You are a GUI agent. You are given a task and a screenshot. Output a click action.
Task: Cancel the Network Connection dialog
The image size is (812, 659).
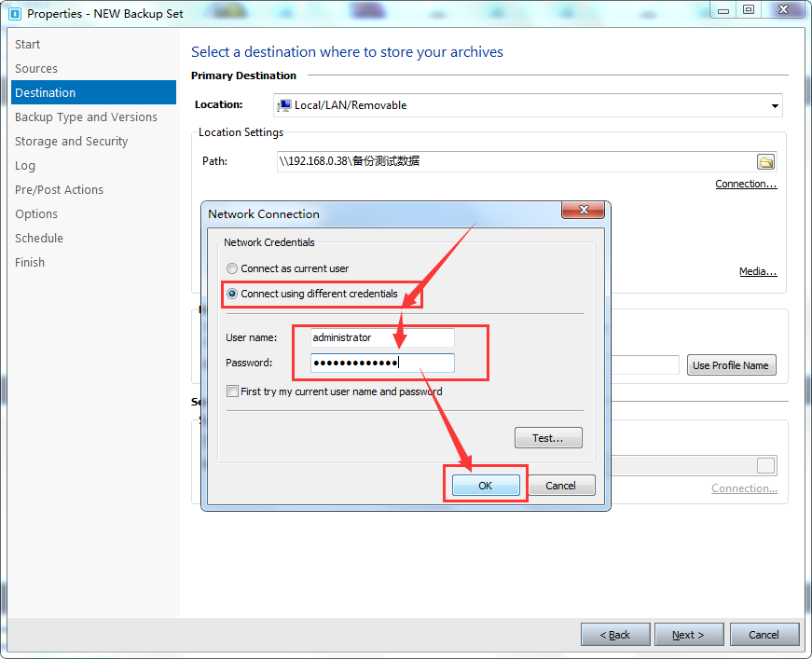[x=560, y=486]
